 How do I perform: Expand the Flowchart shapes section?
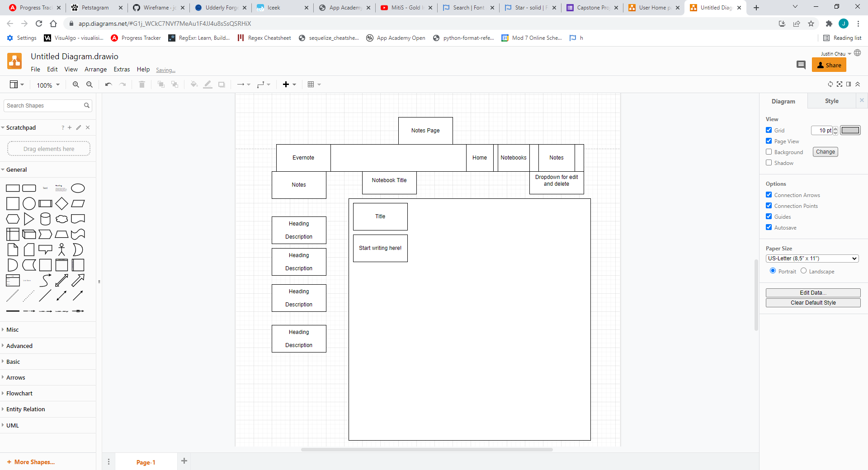[19, 393]
